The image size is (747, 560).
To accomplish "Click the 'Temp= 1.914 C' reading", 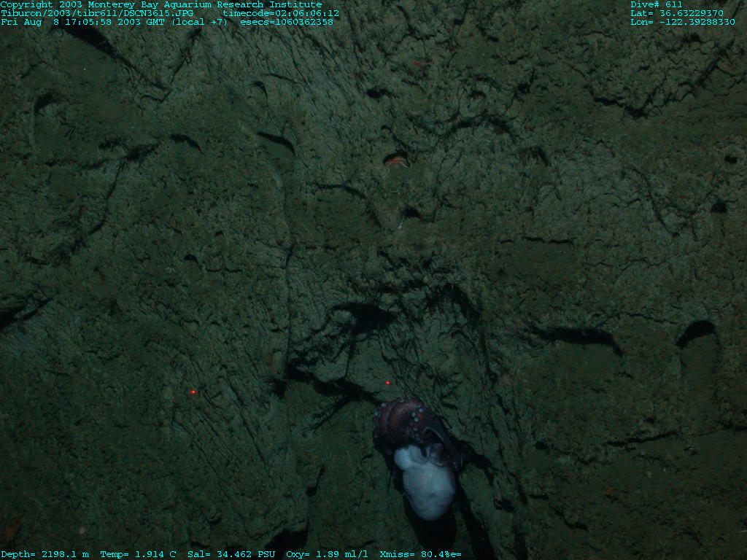I will (x=138, y=554).
